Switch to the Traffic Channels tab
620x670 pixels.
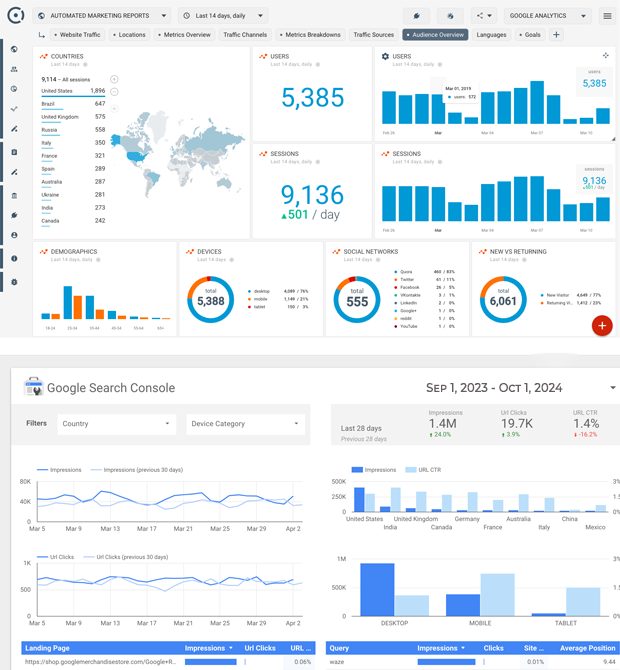point(245,35)
